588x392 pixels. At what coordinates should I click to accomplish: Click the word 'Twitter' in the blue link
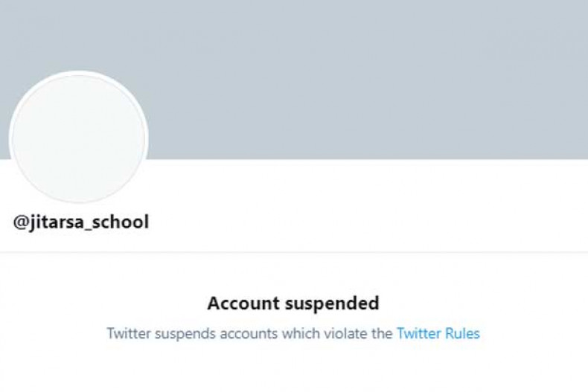419,333
